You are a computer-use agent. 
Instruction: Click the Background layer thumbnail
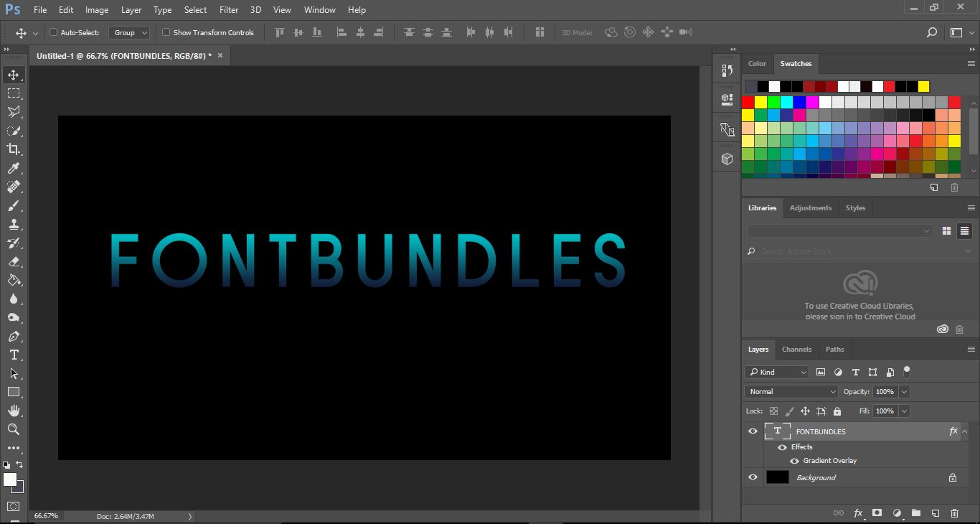pos(777,477)
